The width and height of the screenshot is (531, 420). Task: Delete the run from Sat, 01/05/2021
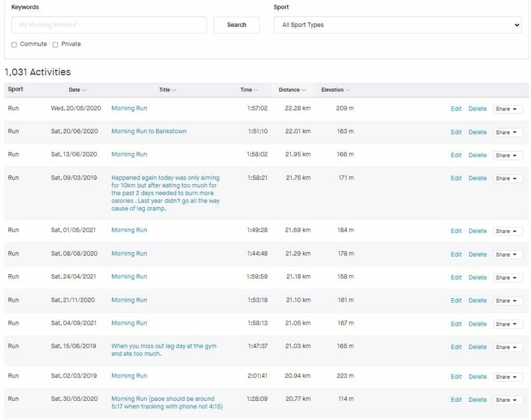click(477, 230)
